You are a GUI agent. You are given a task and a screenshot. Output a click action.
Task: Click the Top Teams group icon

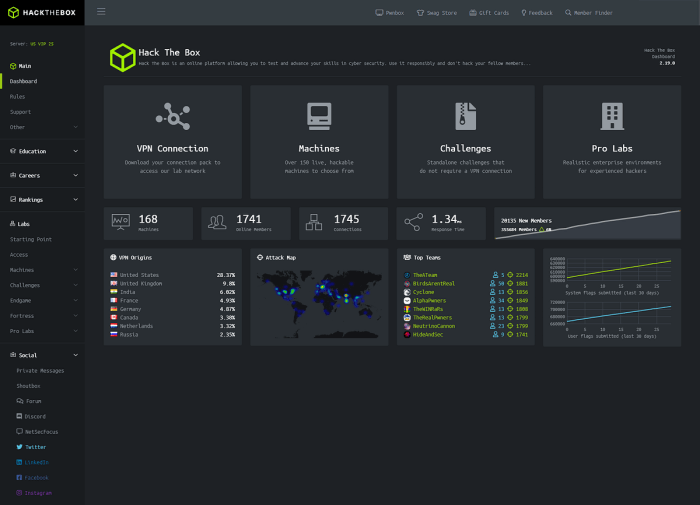pos(407,258)
